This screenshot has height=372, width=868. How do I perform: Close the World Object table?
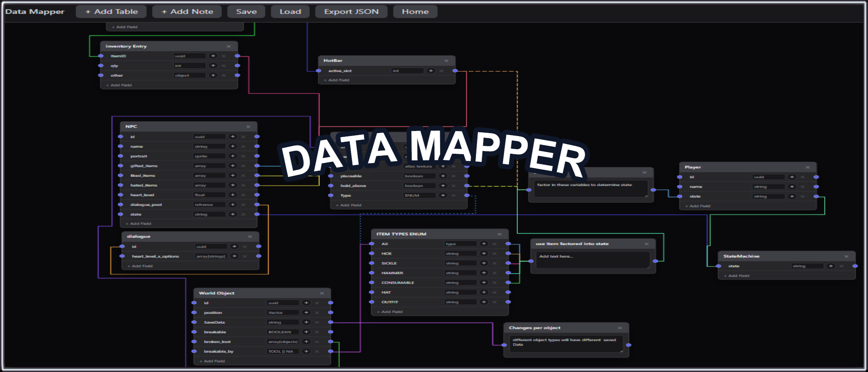point(322,293)
